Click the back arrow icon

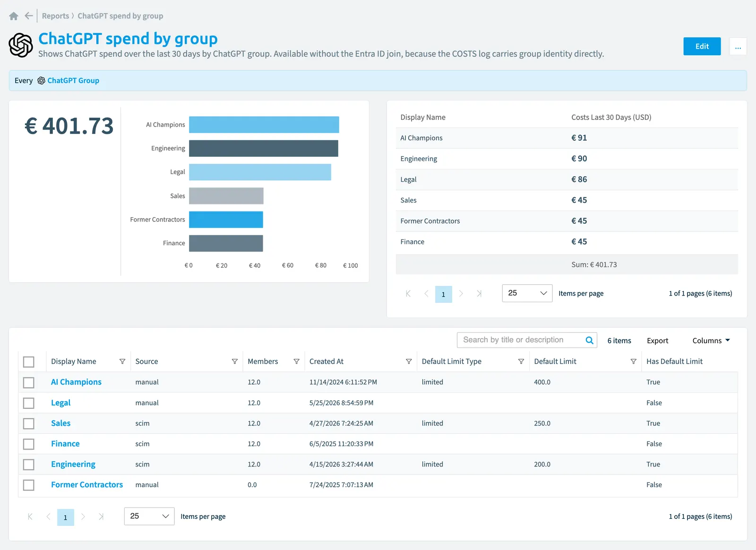click(x=29, y=16)
